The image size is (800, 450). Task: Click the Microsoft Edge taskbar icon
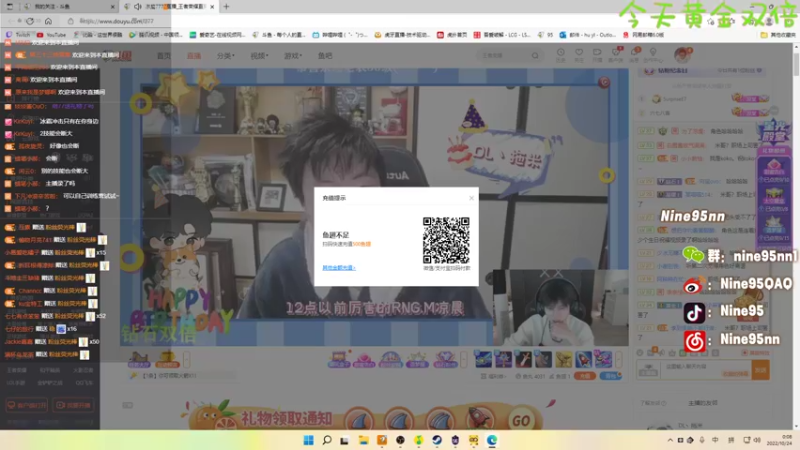click(492, 440)
